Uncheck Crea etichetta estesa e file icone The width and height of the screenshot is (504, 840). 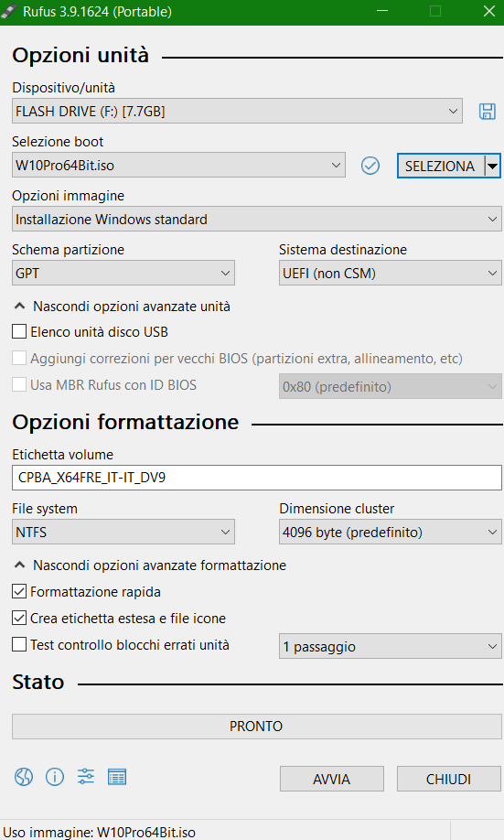point(19,618)
